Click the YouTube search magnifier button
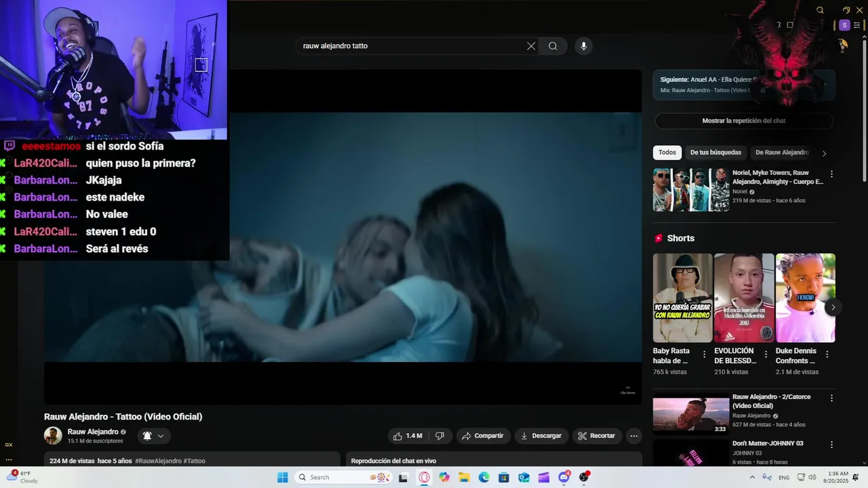 pyautogui.click(x=553, y=46)
